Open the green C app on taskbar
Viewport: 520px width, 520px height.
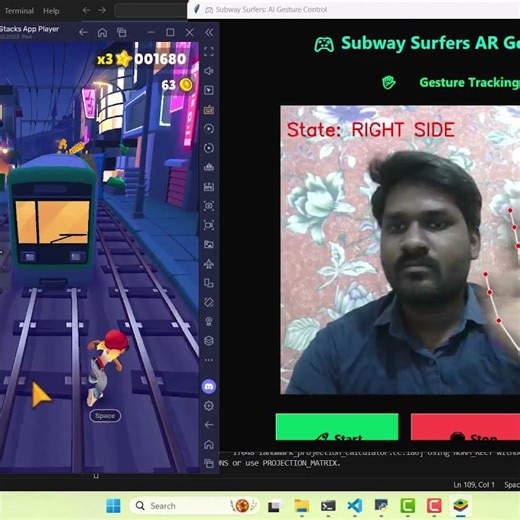point(407,506)
